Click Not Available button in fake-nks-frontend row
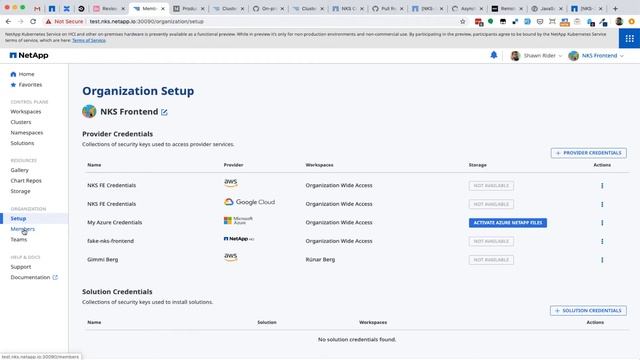This screenshot has height=360, width=640. 491,241
